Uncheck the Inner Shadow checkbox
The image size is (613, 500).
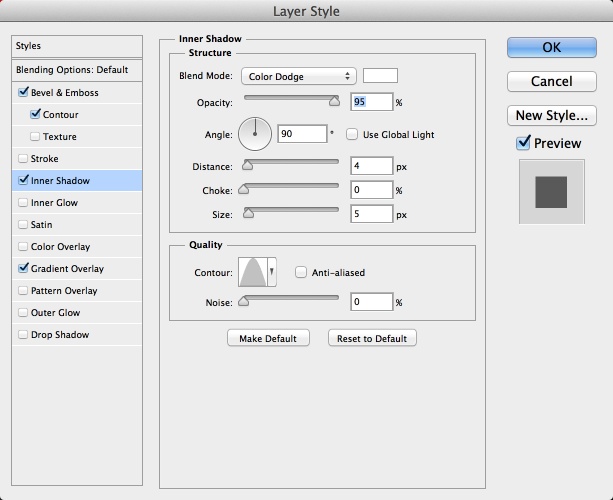(23, 180)
